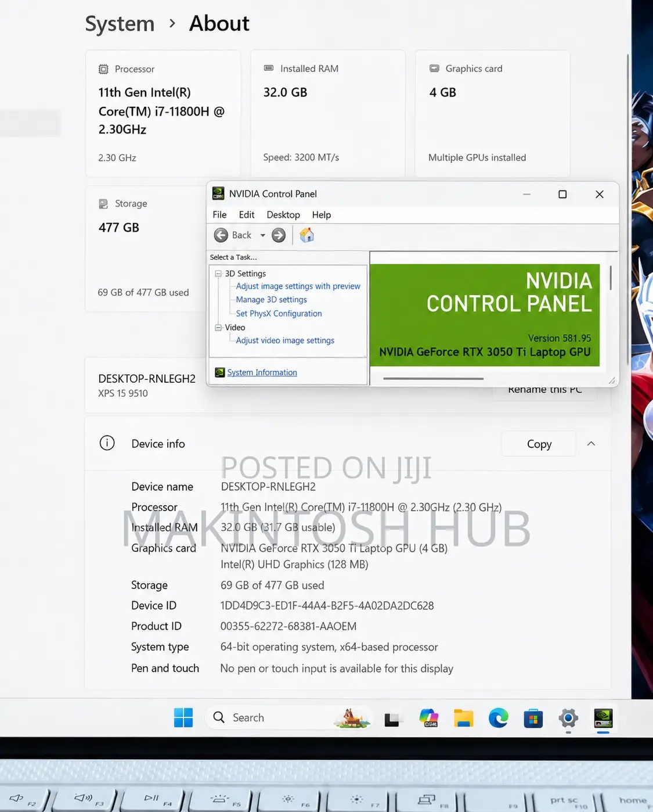Click Home icon in NVIDIA toolbar
The height and width of the screenshot is (812, 653).
[306, 235]
